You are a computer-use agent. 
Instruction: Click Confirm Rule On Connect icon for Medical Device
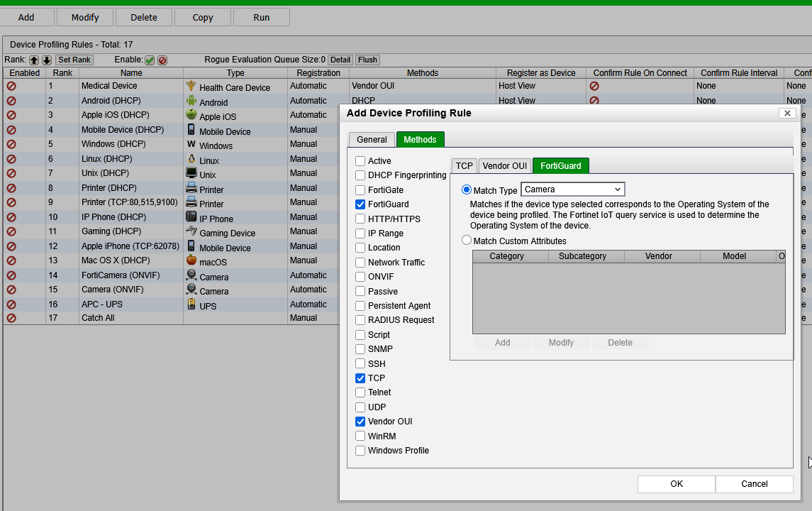click(594, 86)
